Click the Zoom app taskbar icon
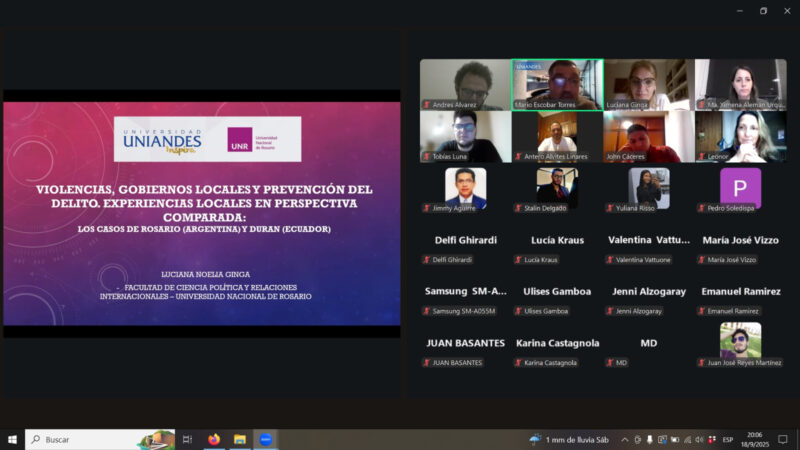The height and width of the screenshot is (450, 800). coord(266,439)
